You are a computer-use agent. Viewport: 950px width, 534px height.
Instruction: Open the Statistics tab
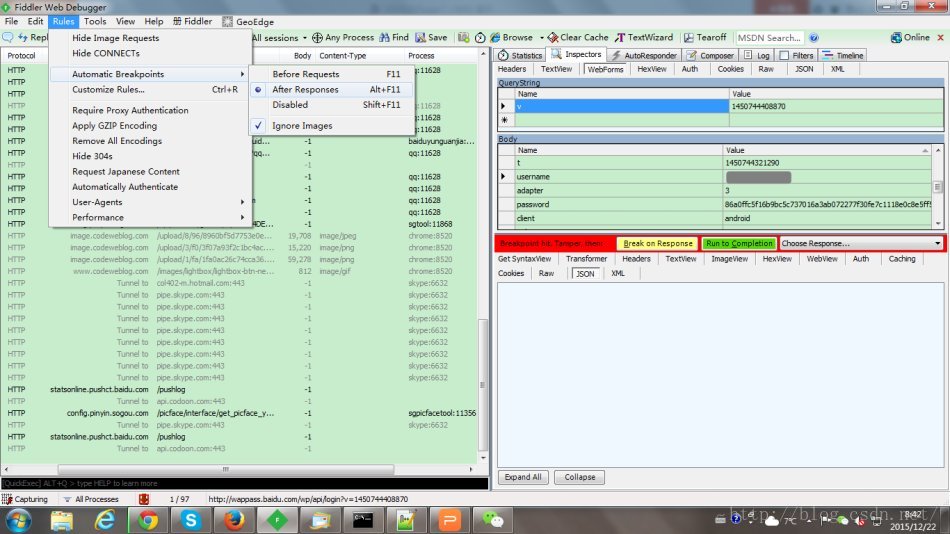(x=520, y=55)
